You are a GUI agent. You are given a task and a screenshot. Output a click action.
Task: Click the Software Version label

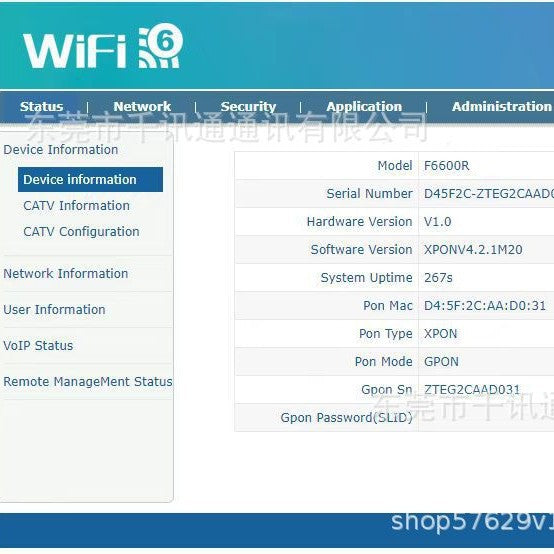point(361,250)
